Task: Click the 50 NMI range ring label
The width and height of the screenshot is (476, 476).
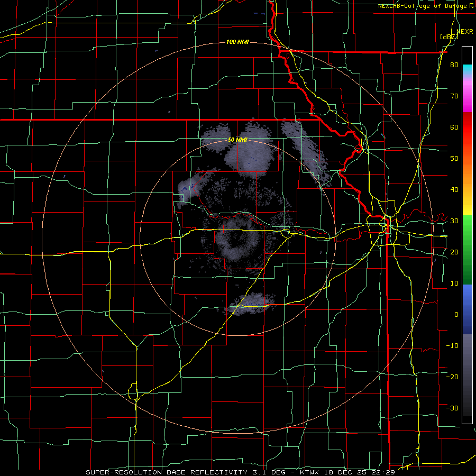Action: [x=237, y=140]
